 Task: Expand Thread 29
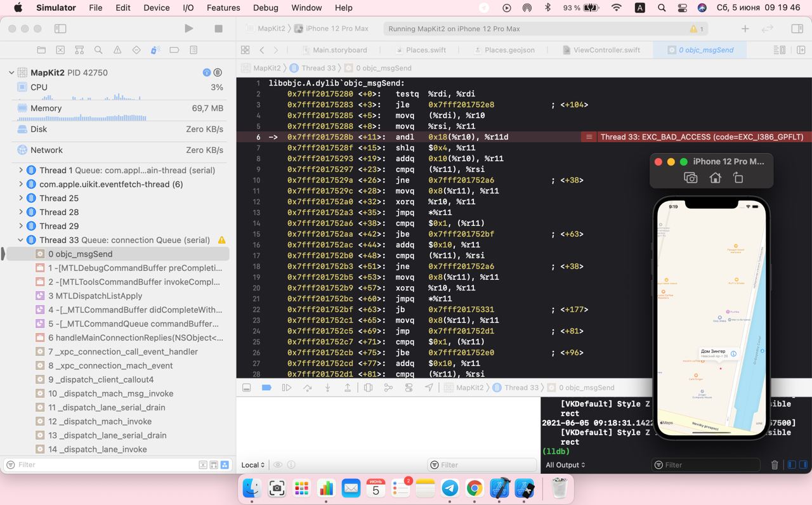tap(21, 226)
